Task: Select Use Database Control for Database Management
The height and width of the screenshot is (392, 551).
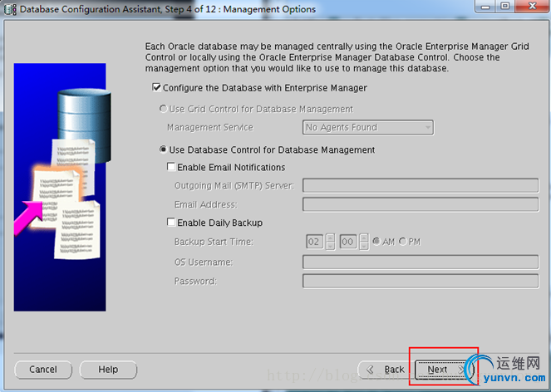Action: (163, 149)
